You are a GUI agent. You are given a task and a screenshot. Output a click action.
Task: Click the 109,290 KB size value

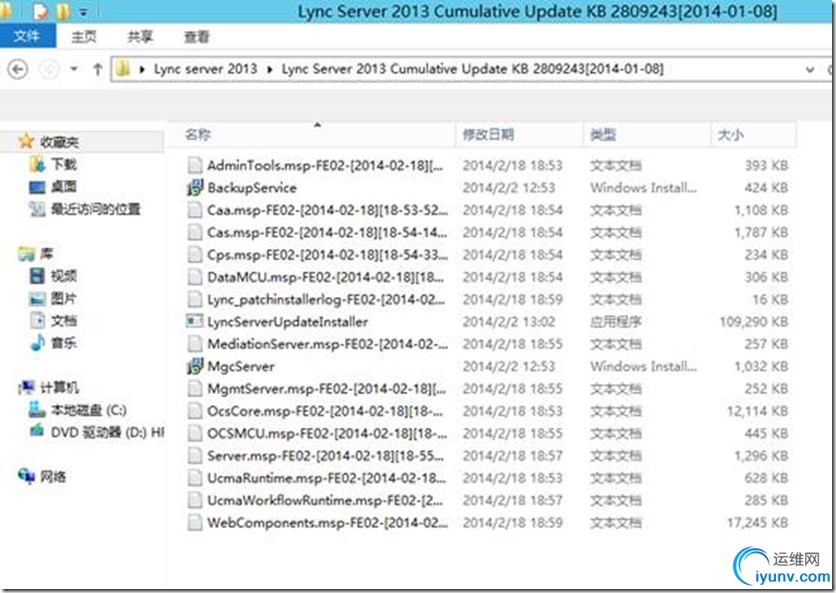(754, 322)
